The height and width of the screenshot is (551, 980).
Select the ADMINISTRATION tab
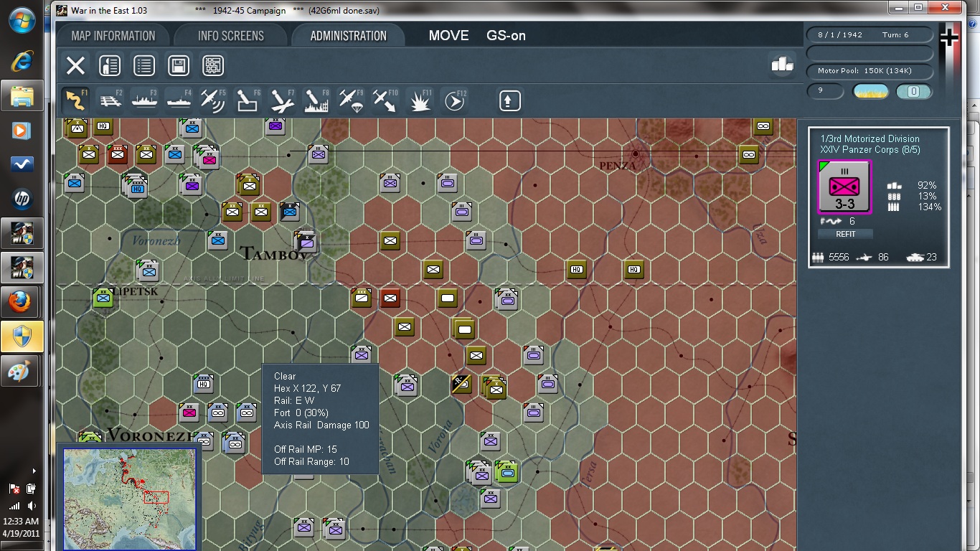pos(349,36)
